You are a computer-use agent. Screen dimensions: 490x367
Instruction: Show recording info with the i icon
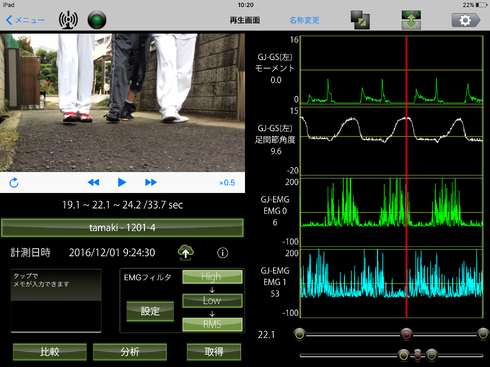(223, 253)
